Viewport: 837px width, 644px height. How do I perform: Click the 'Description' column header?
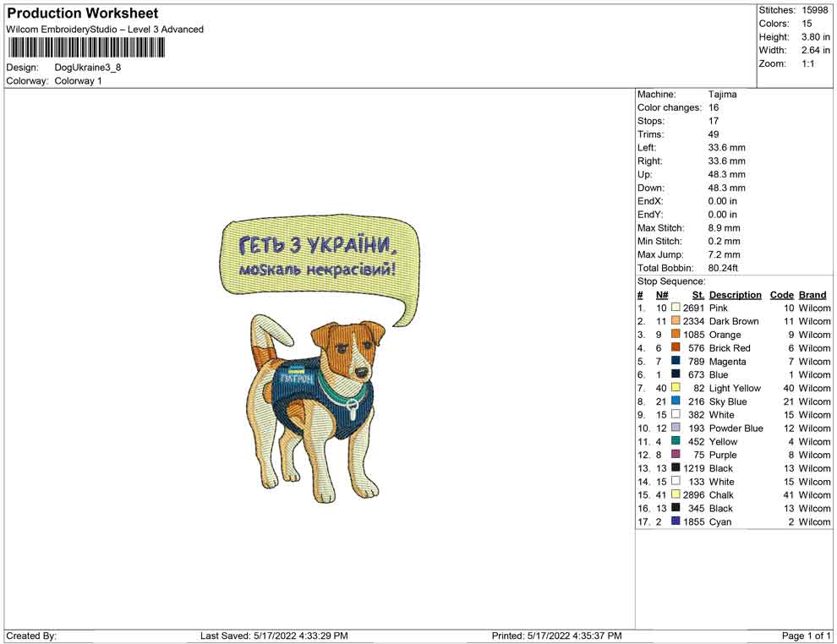tap(735, 294)
